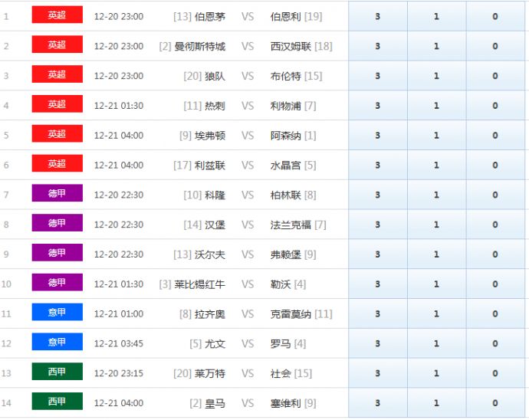529x420 pixels.
Task: Open the 德甲 tag beside 莱比锡红牛 match
Action: pos(57,282)
